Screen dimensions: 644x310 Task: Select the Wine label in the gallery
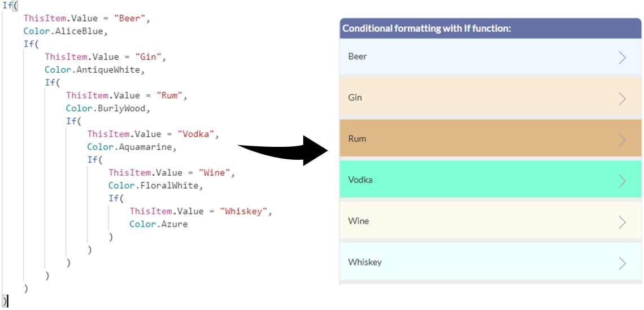click(x=359, y=221)
